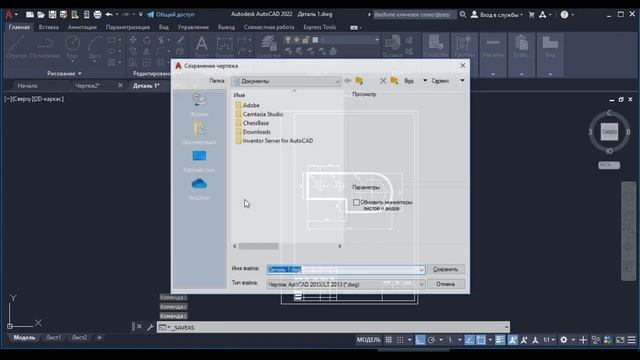Click the Rotate tool in the Редактирование panel

pos(147,40)
